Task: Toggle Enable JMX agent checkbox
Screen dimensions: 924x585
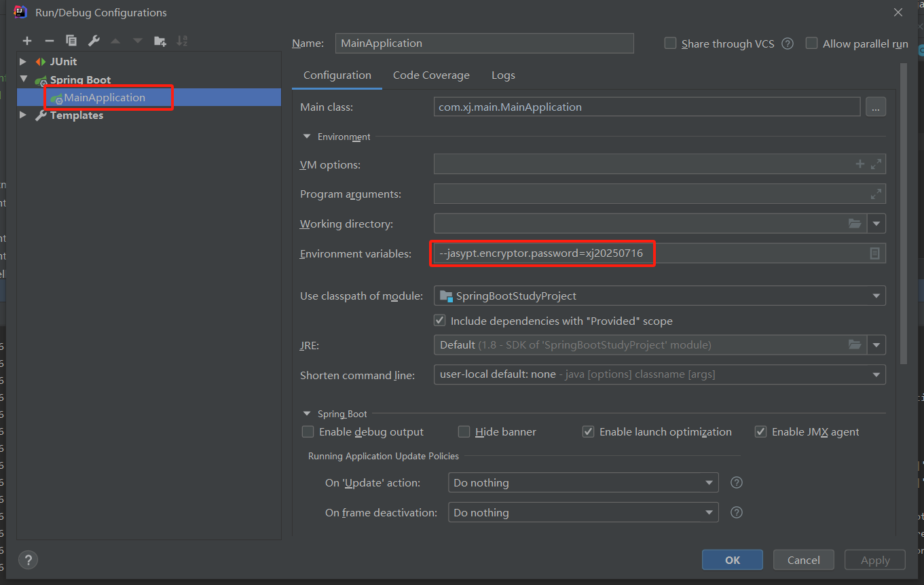Action: tap(761, 431)
